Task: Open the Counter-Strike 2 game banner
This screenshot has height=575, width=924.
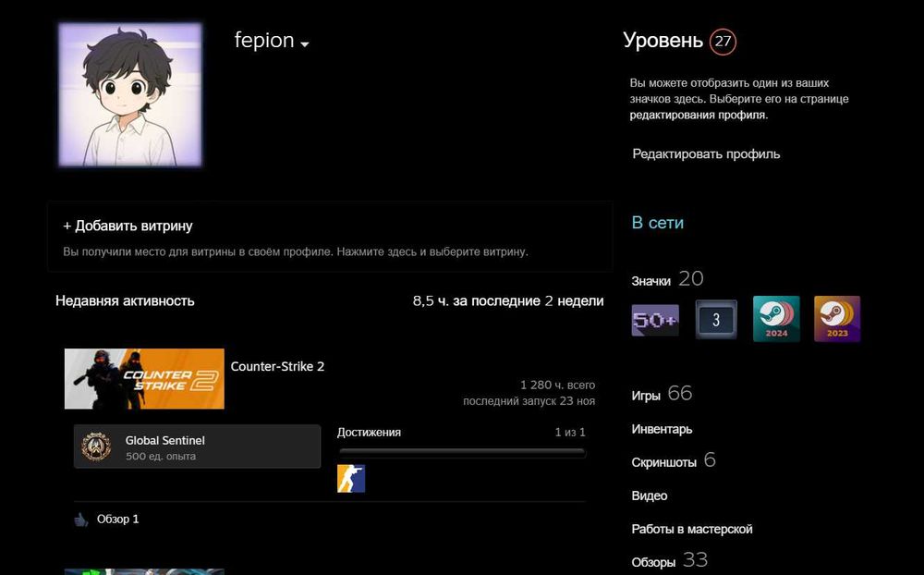Action: point(144,379)
